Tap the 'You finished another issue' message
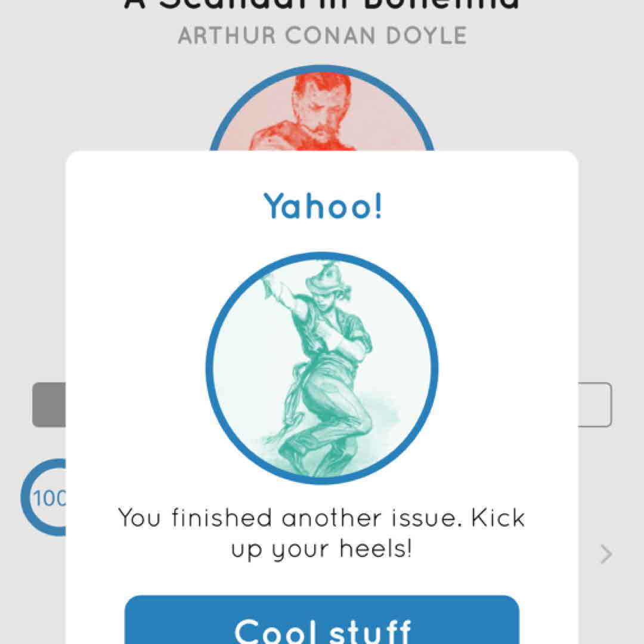This screenshot has height=644, width=644. tap(322, 518)
